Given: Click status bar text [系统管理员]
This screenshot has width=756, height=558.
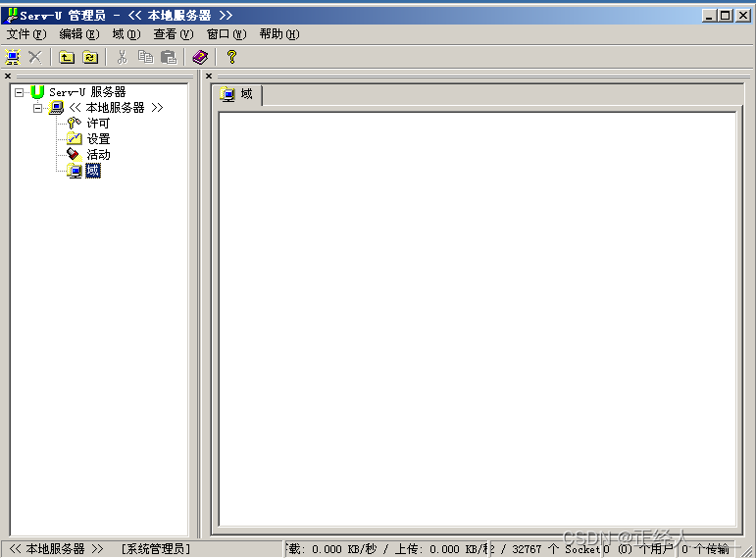Looking at the screenshot, I should [x=156, y=549].
